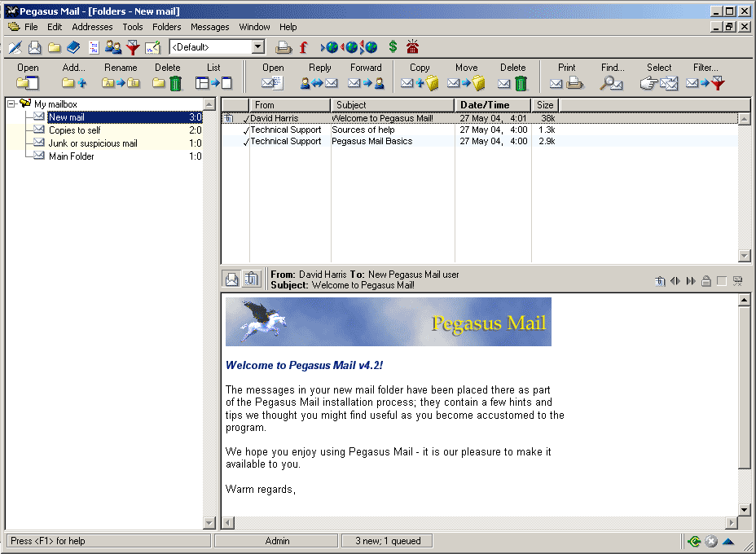This screenshot has width=756, height=554.
Task: Click the message view envelope button in preview
Action: pyautogui.click(x=232, y=279)
